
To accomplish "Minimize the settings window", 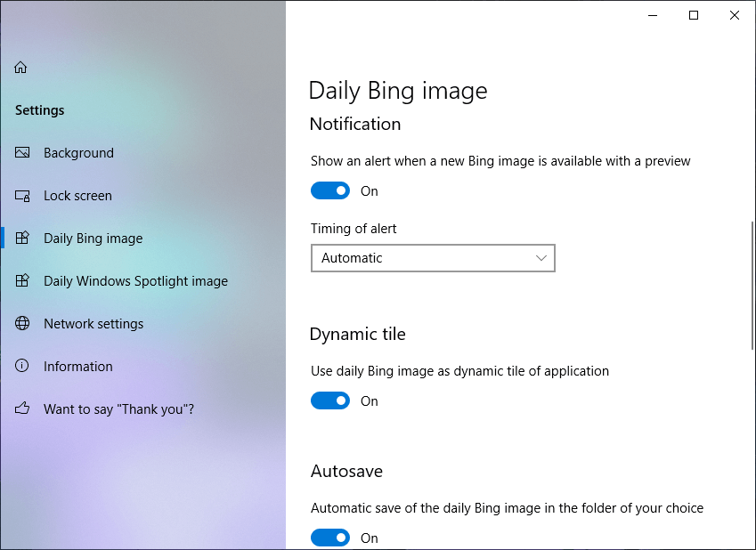I will pos(653,15).
